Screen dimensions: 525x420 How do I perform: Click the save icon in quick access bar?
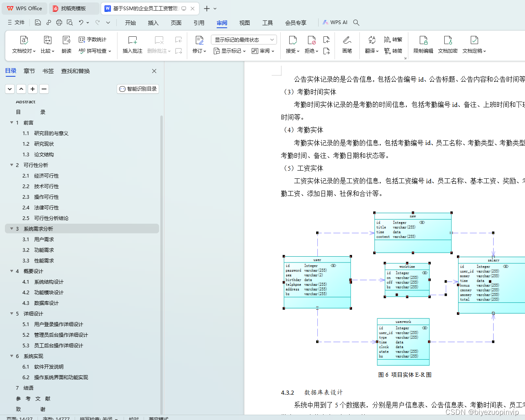click(x=38, y=22)
